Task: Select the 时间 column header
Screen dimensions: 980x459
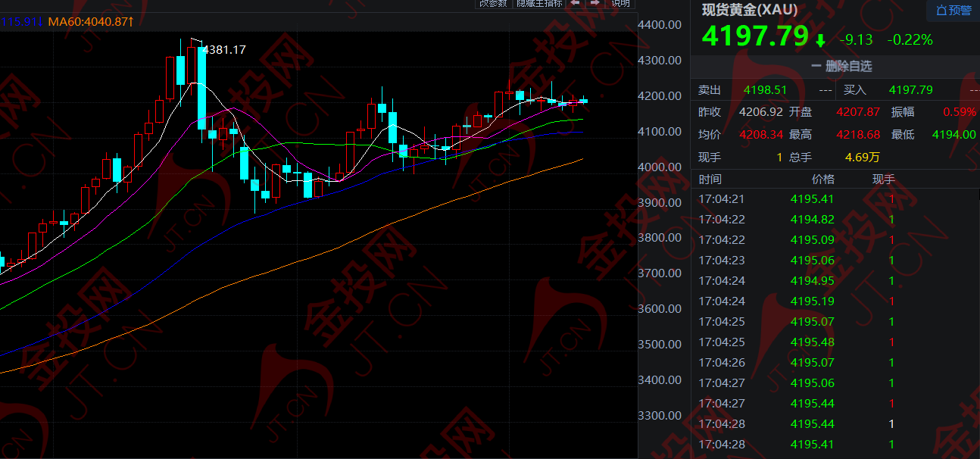Action: [x=710, y=180]
